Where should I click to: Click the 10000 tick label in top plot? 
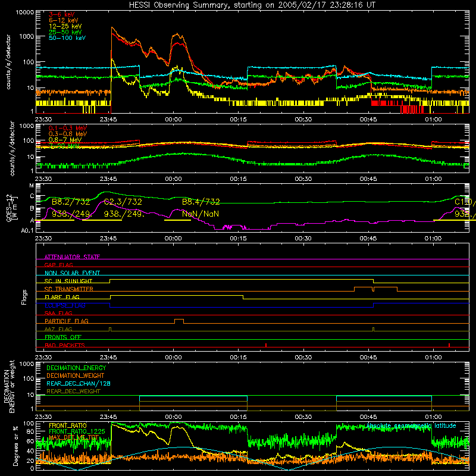[x=25, y=12]
